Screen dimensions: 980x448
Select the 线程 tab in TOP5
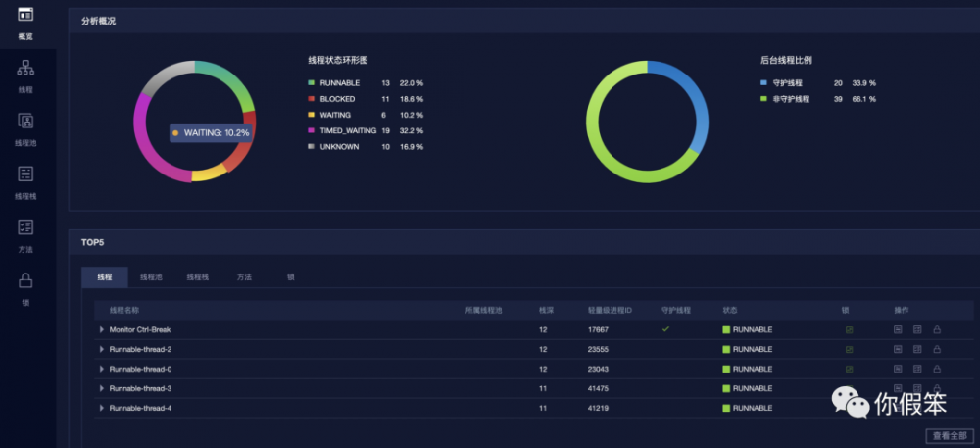pyautogui.click(x=105, y=277)
